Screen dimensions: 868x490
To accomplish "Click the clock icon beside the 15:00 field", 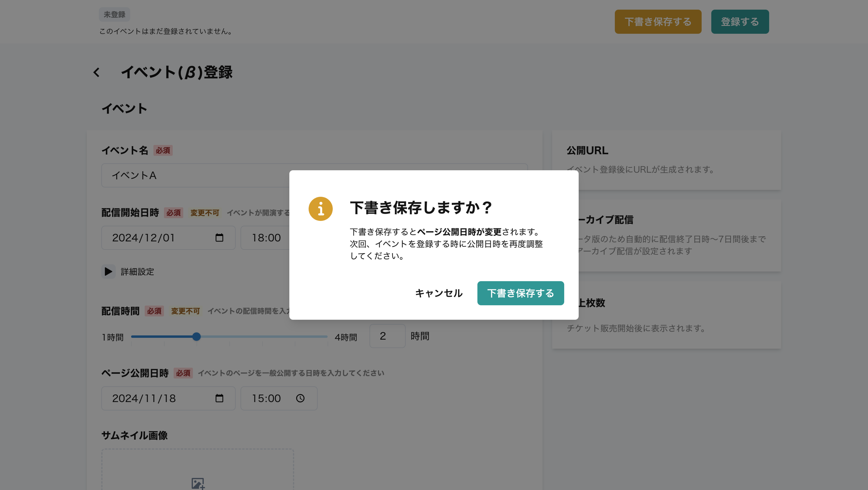I will click(300, 398).
